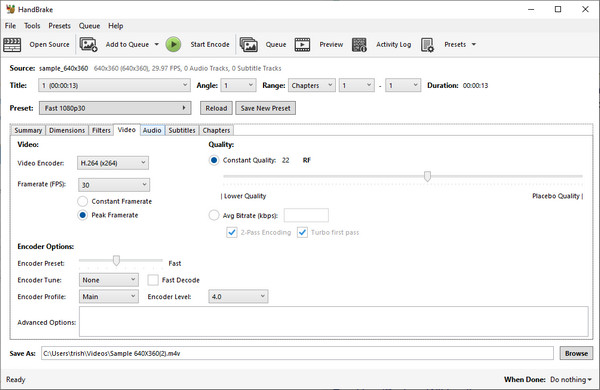
Task: Click the Preview film frame icon
Action: [302, 45]
